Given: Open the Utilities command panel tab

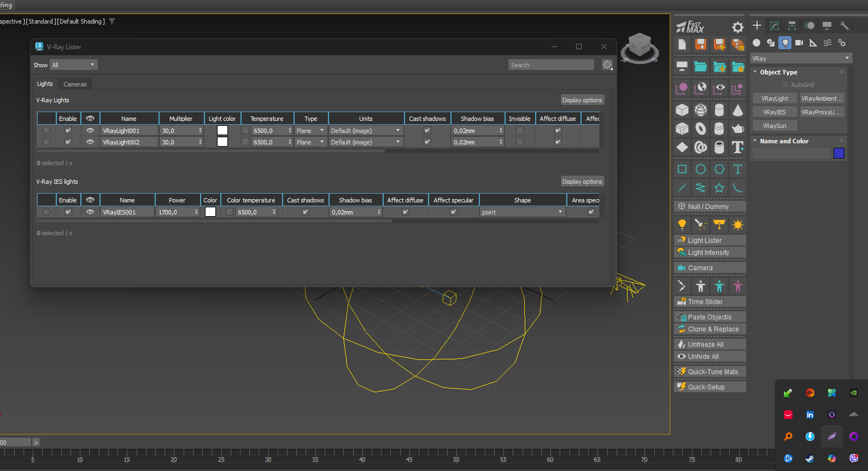Looking at the screenshot, I should point(844,26).
